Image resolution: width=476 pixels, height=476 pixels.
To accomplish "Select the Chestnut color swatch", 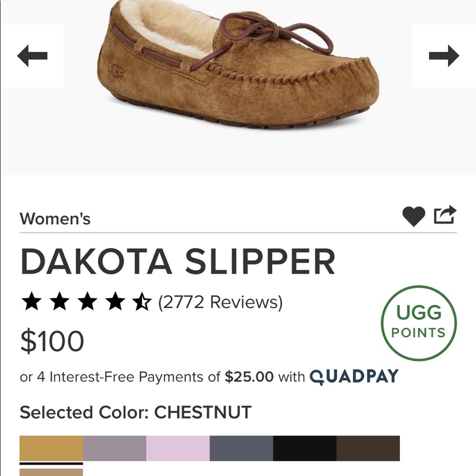I will click(50, 449).
